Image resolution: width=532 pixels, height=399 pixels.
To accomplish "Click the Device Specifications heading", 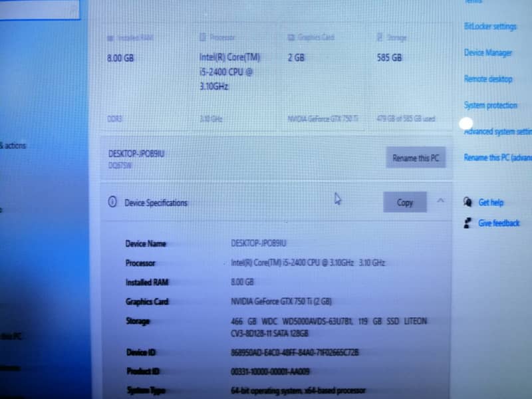I will click(156, 203).
